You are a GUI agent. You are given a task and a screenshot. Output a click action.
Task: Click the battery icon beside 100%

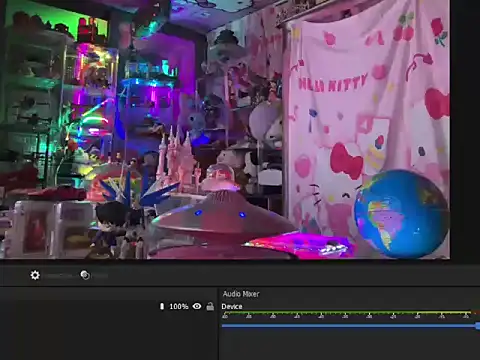point(162,306)
